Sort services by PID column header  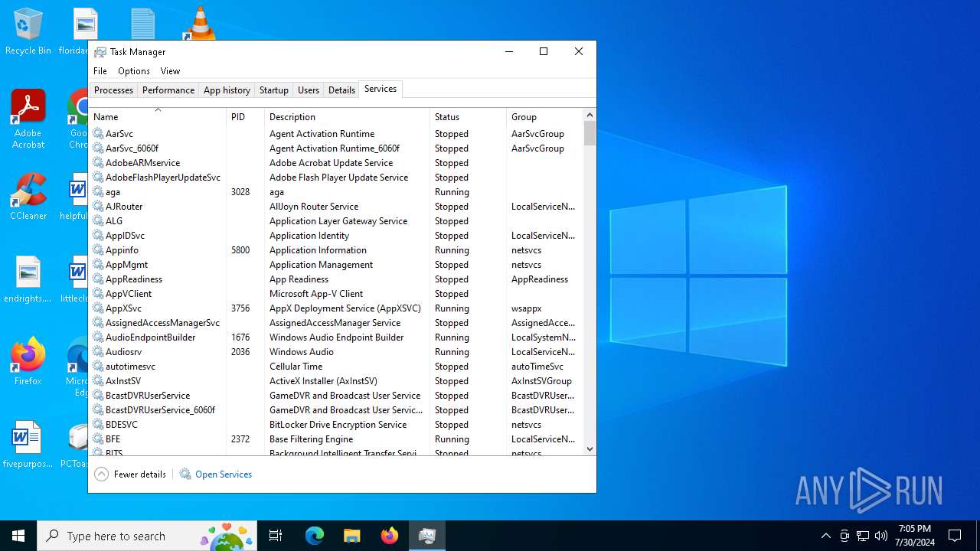[245, 117]
